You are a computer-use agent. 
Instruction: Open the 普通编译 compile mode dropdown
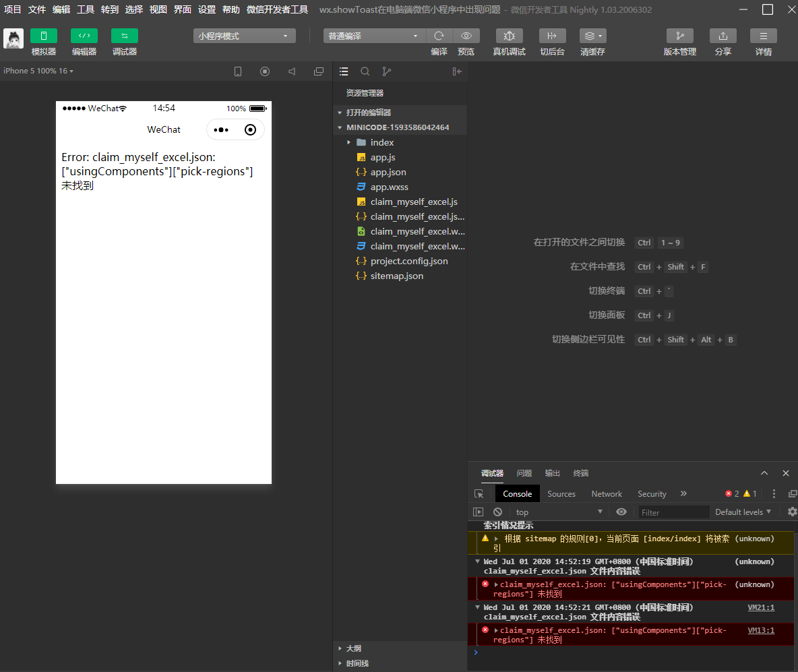374,36
